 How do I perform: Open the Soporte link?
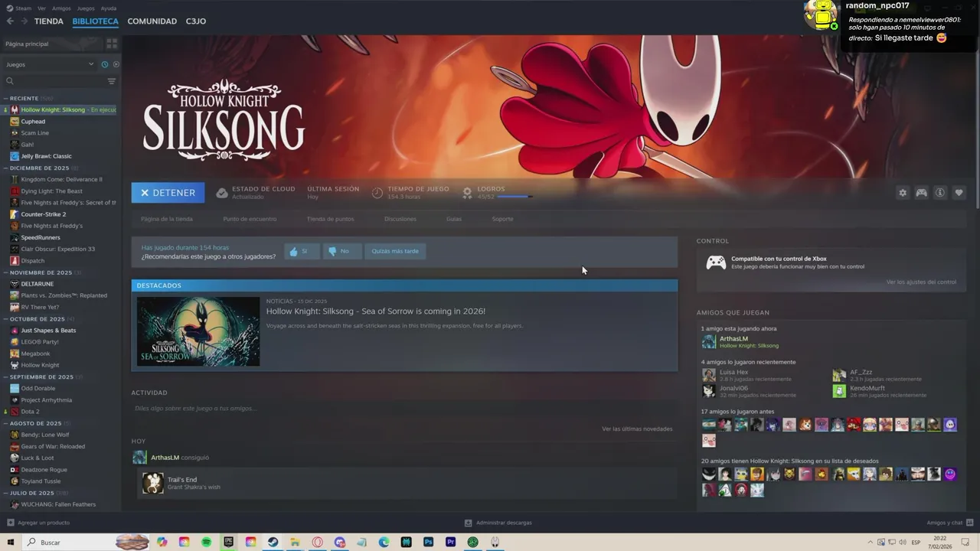[502, 219]
